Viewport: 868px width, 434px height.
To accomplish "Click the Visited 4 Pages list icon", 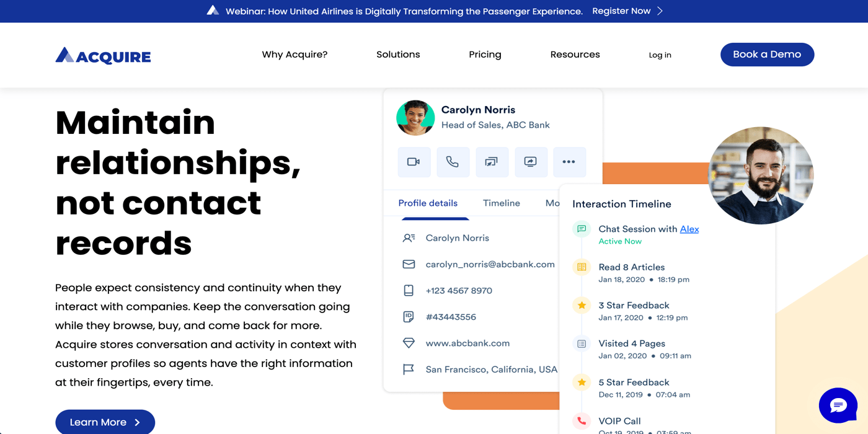I will point(582,343).
